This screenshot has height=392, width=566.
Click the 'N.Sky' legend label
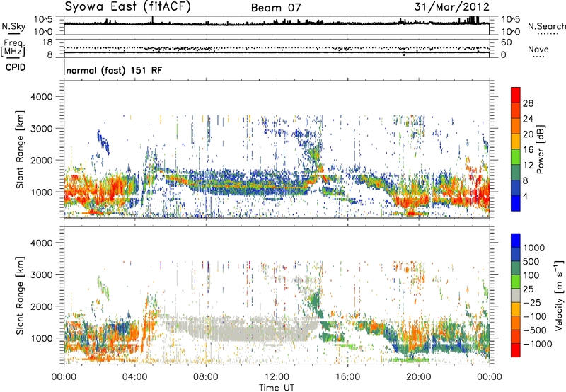(x=13, y=26)
